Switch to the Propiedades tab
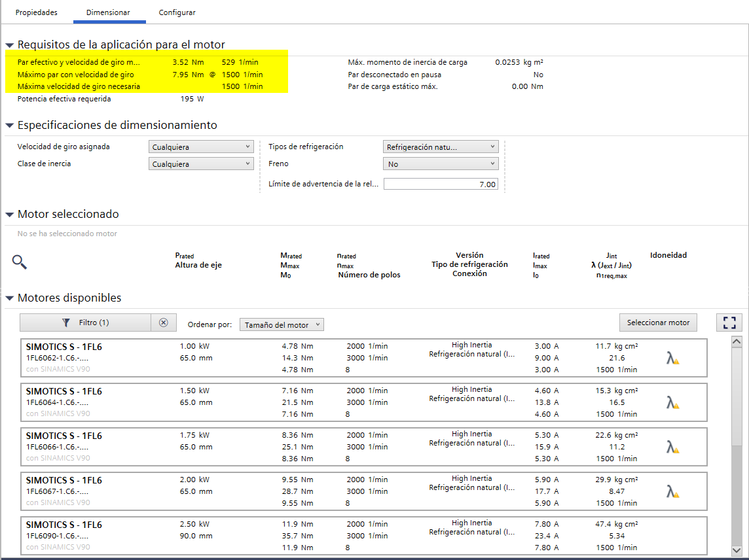 coord(37,12)
